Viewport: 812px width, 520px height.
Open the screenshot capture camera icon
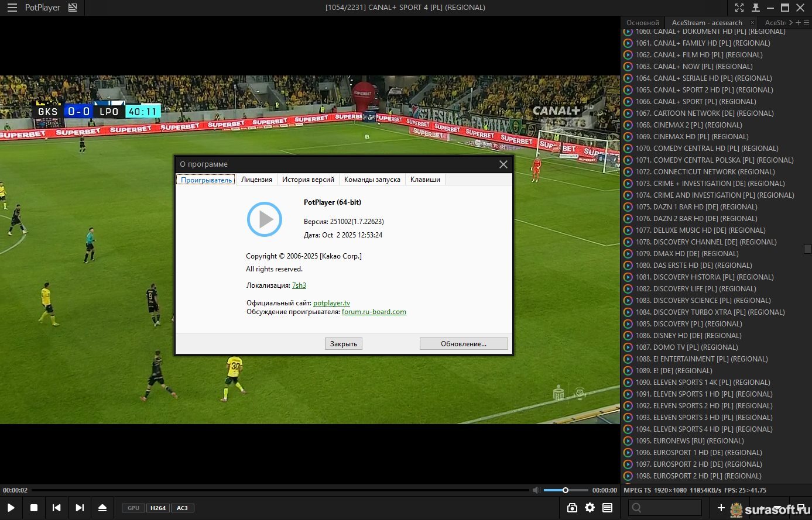pos(572,508)
